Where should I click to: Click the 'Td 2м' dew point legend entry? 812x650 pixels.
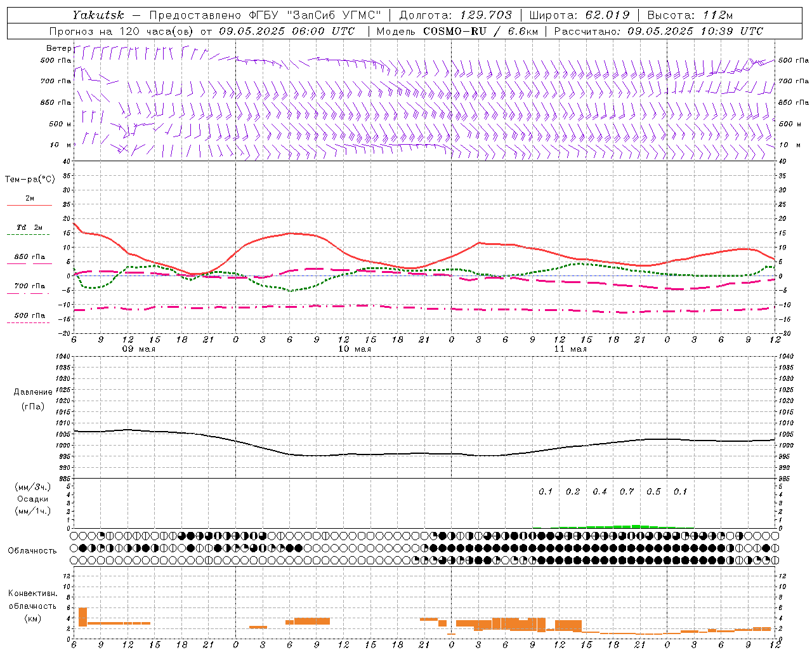coord(30,227)
